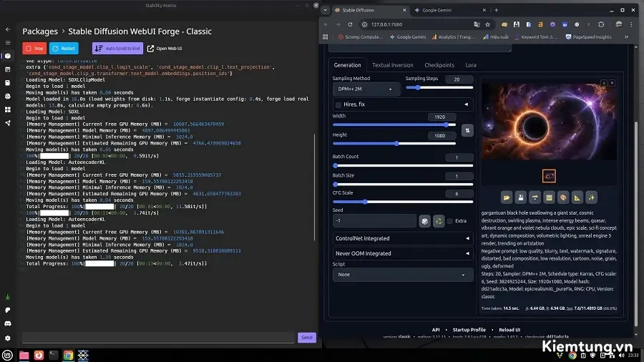Open the Script dropdown showing None
Viewport: 644px width, 362px height.
tap(402, 275)
